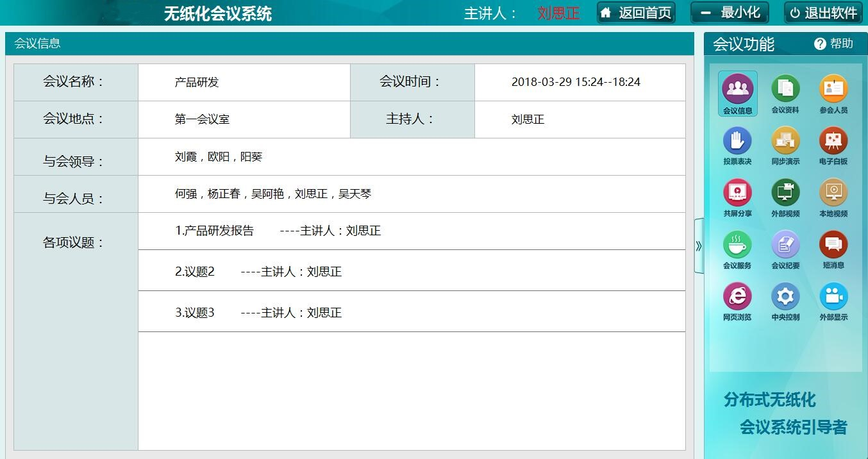The height and width of the screenshot is (459, 868).
Task: Launch 网页浏览 web browser
Action: click(x=737, y=301)
